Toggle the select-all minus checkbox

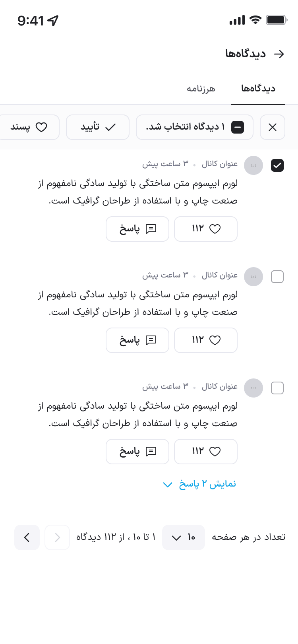[238, 127]
